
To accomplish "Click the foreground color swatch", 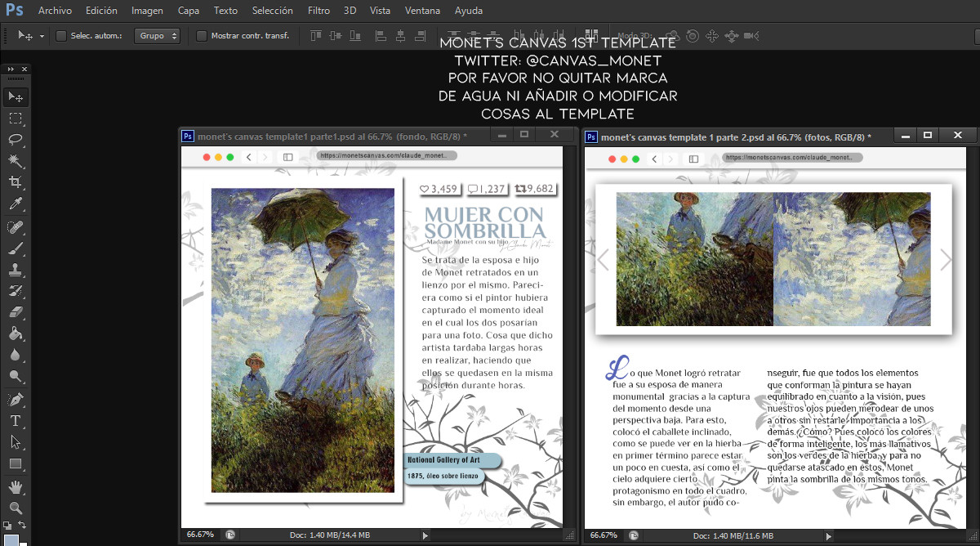I will [10, 539].
